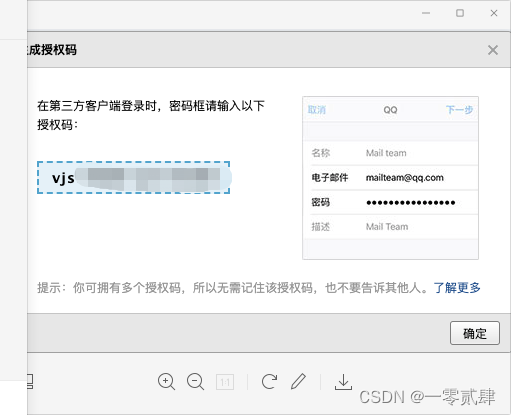
Task: Open the pencil edit tool
Action: click(x=298, y=381)
